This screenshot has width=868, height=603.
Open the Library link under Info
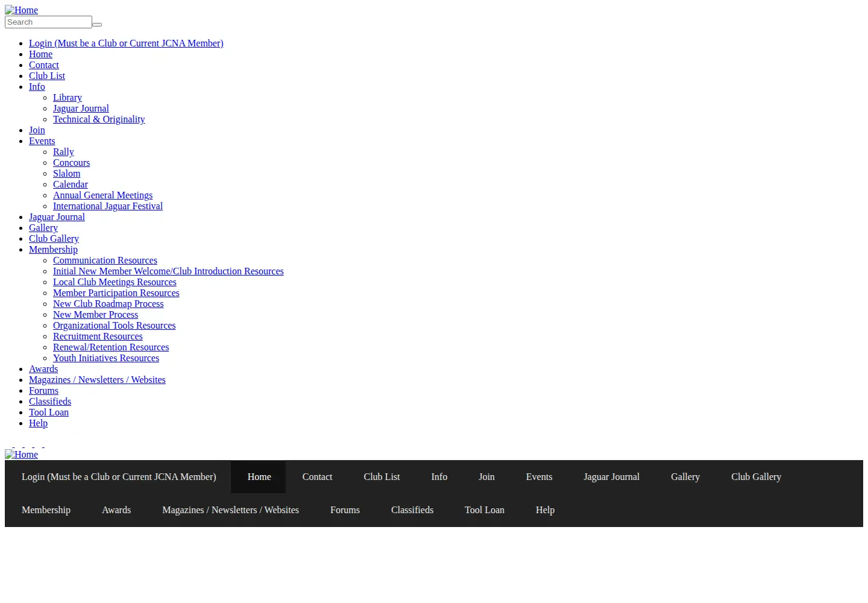pos(68,98)
